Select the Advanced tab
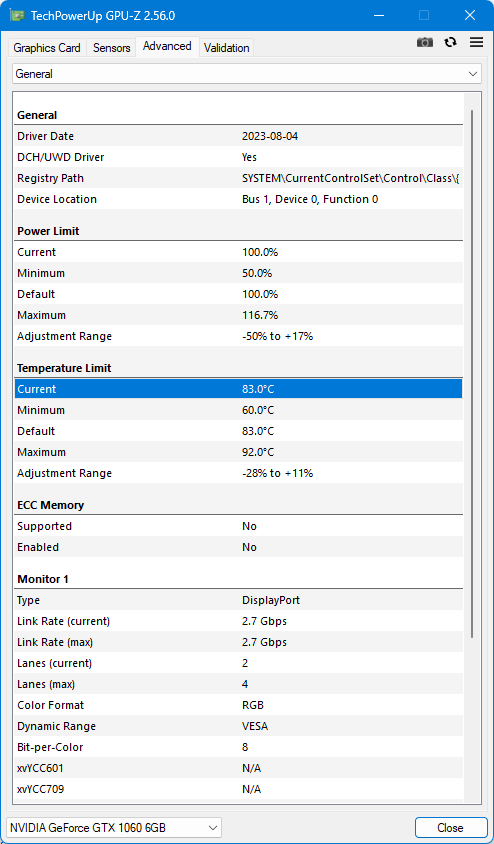 (x=167, y=46)
